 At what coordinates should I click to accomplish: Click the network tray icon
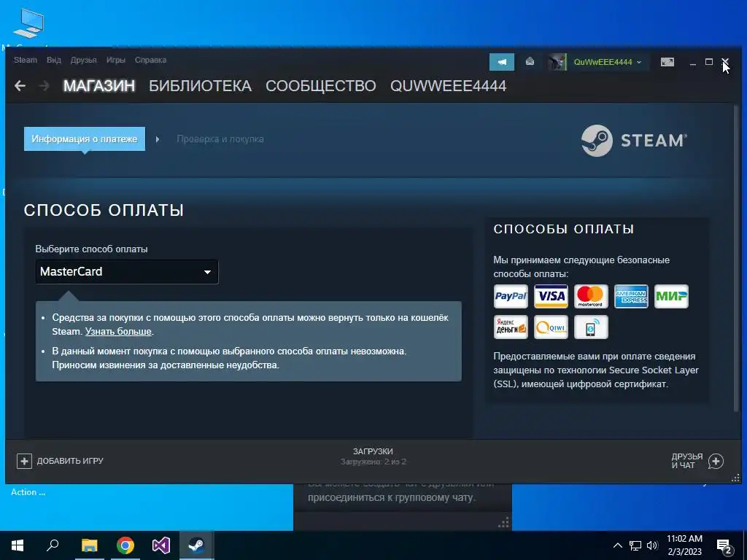tap(635, 545)
